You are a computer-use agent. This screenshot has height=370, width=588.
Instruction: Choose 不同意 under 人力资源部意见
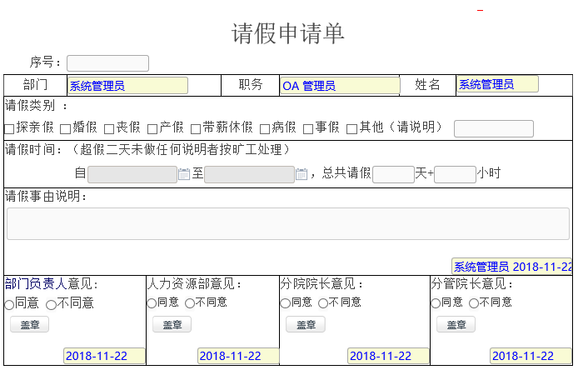tap(190, 303)
